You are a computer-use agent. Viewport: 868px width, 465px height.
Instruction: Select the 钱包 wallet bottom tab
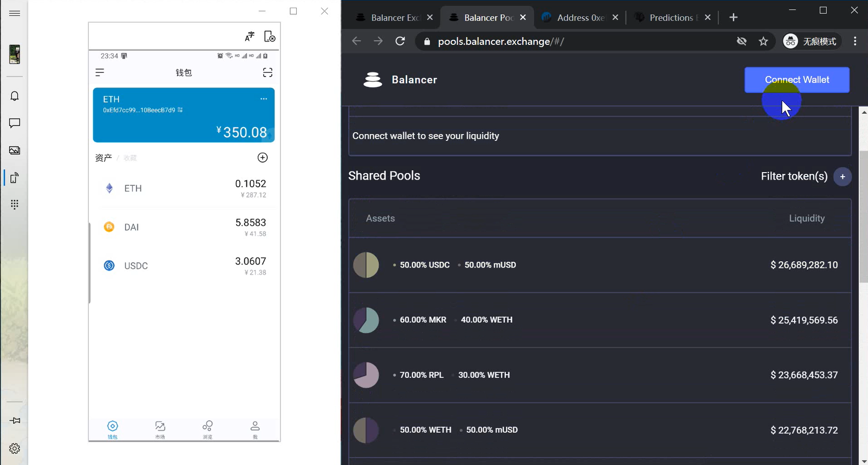(112, 430)
